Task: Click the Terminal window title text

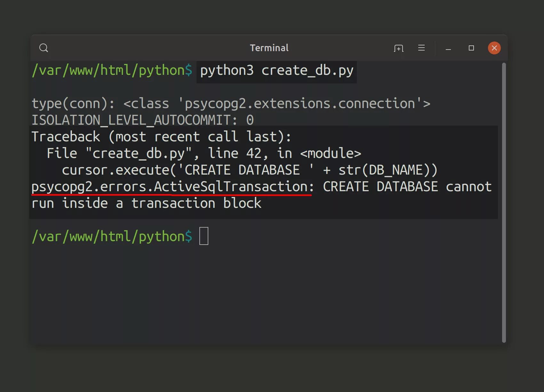Action: coord(269,48)
